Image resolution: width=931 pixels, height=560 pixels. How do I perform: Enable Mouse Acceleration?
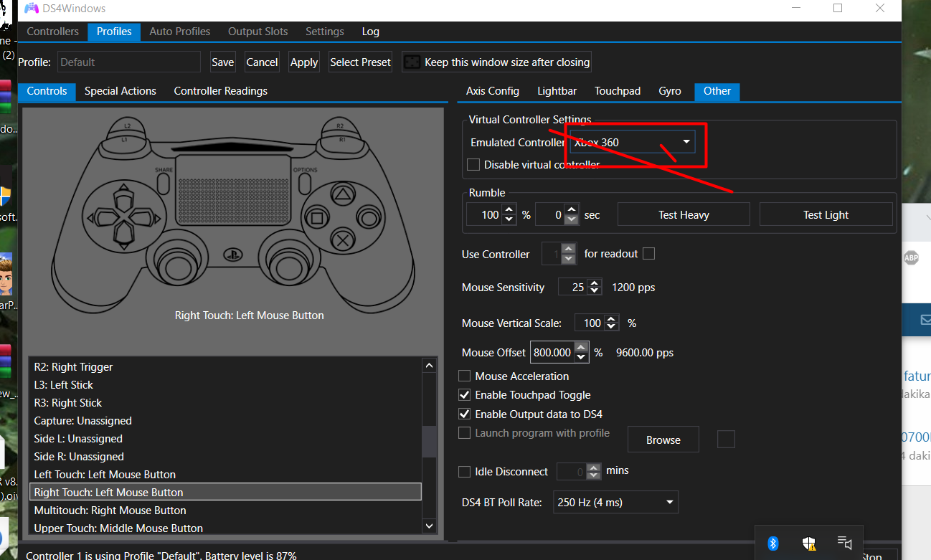464,376
